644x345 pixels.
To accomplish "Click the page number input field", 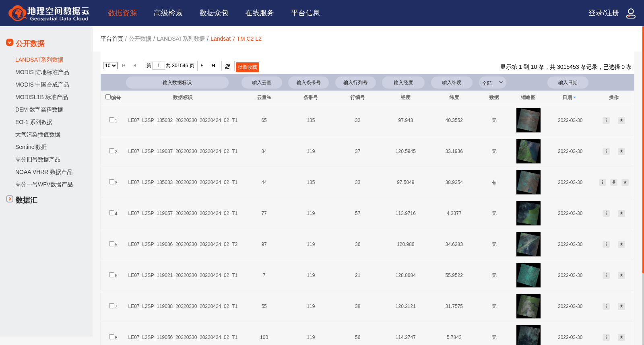I will pos(159,66).
